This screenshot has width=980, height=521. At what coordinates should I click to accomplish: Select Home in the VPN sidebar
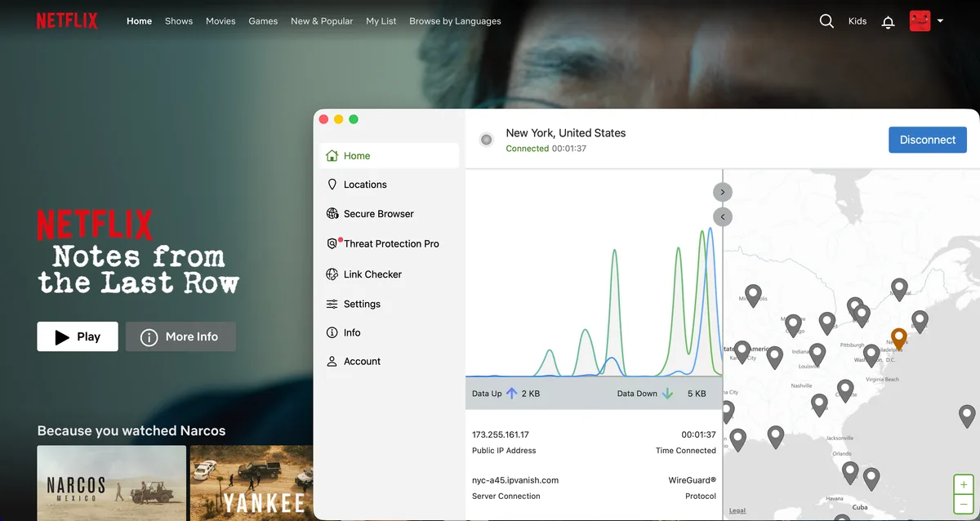pyautogui.click(x=389, y=156)
